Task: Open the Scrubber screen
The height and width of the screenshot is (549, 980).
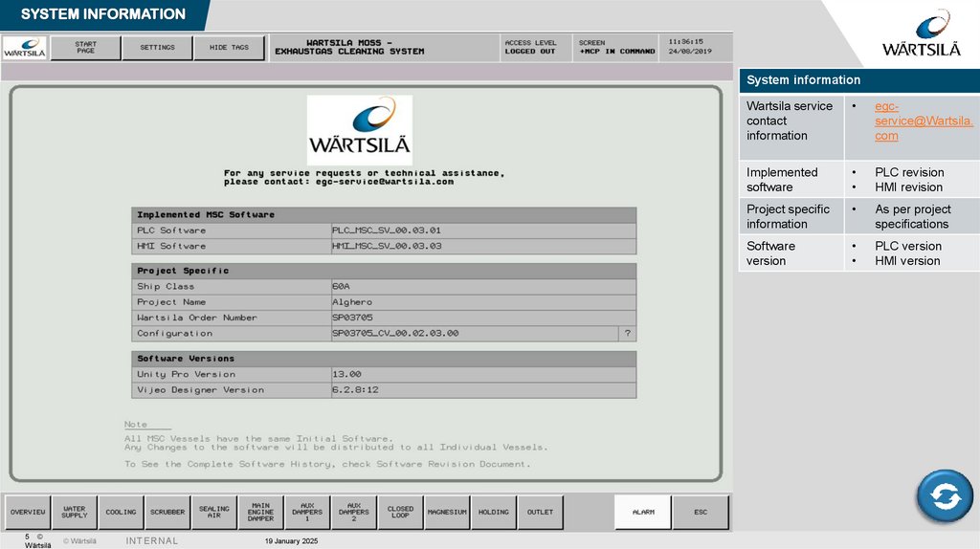Action: [x=167, y=512]
